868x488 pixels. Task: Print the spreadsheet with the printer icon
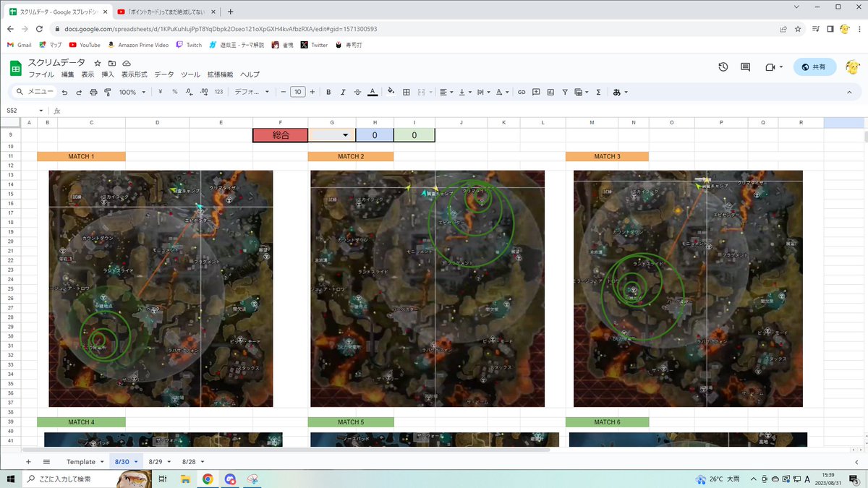pyautogui.click(x=93, y=93)
